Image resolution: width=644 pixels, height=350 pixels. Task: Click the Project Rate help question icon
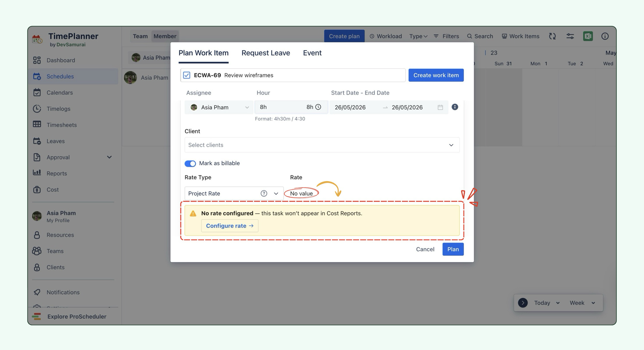[264, 193]
